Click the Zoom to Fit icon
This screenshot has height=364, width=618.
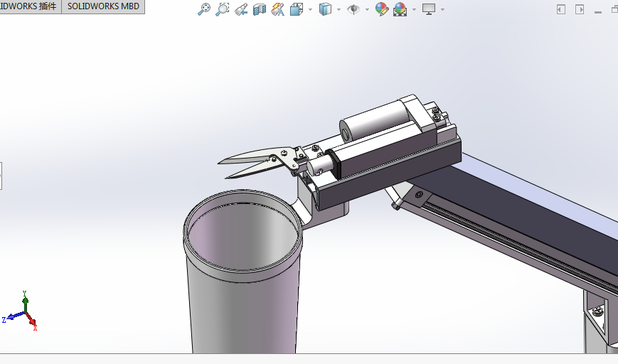click(x=204, y=9)
